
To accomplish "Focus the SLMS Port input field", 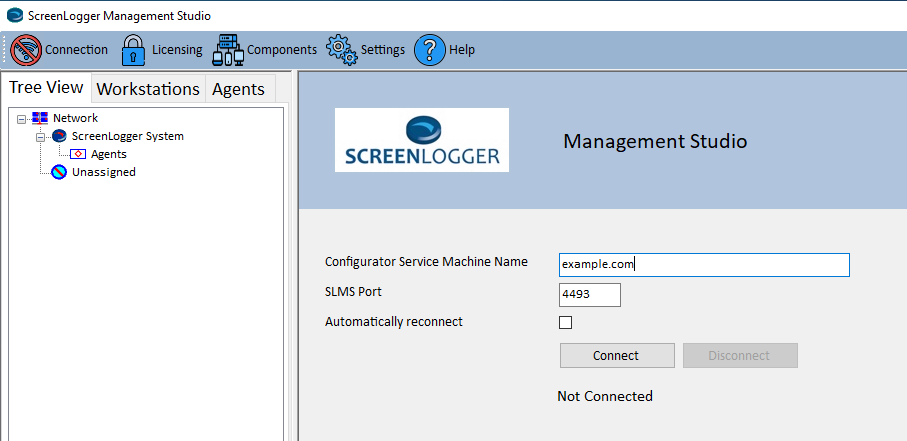I will point(590,295).
